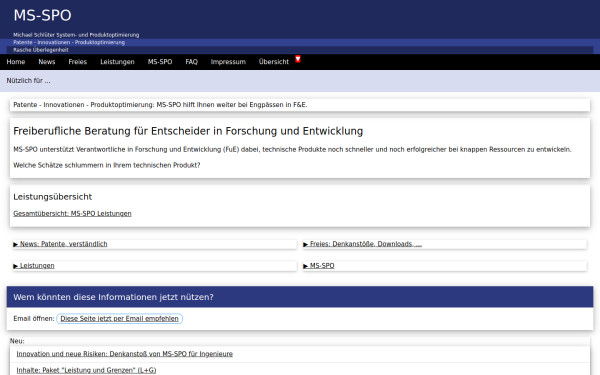Expand the Leistungen disclosure row
600x375 pixels.
click(155, 266)
